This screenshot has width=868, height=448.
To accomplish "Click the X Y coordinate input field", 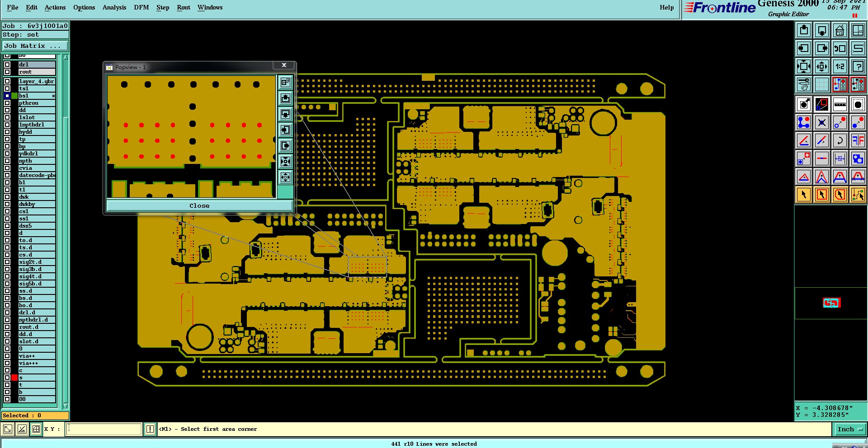I will coord(104,429).
